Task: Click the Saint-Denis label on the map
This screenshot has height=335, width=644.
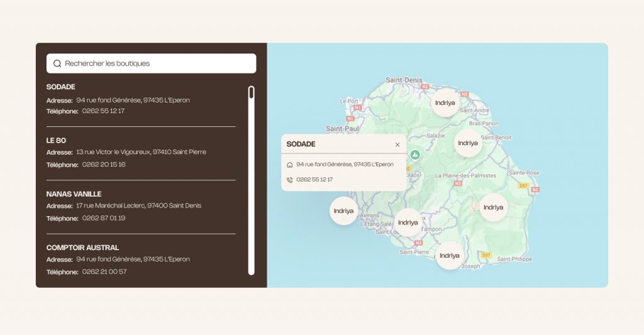Action: pyautogui.click(x=403, y=80)
